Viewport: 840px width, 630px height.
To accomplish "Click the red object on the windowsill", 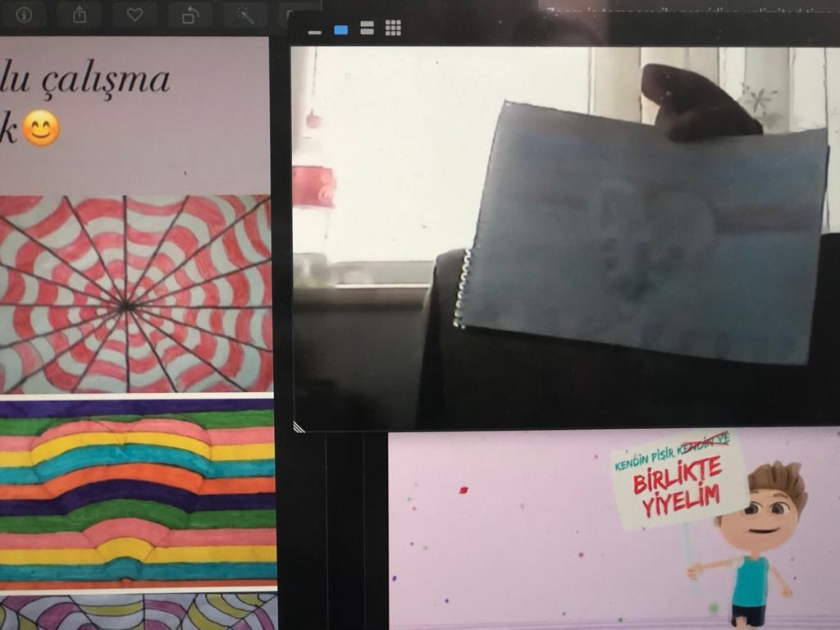I will pyautogui.click(x=314, y=185).
